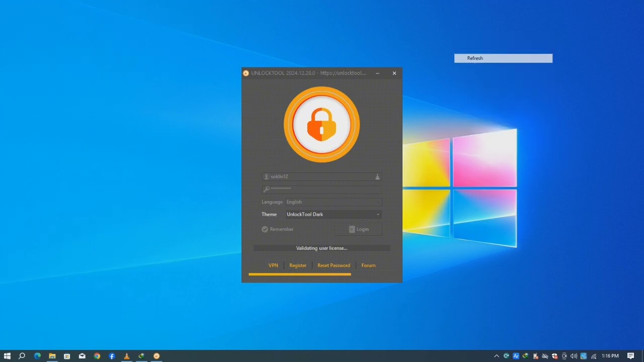The height and width of the screenshot is (362, 644).
Task: Open the Forum link
Action: 368,265
